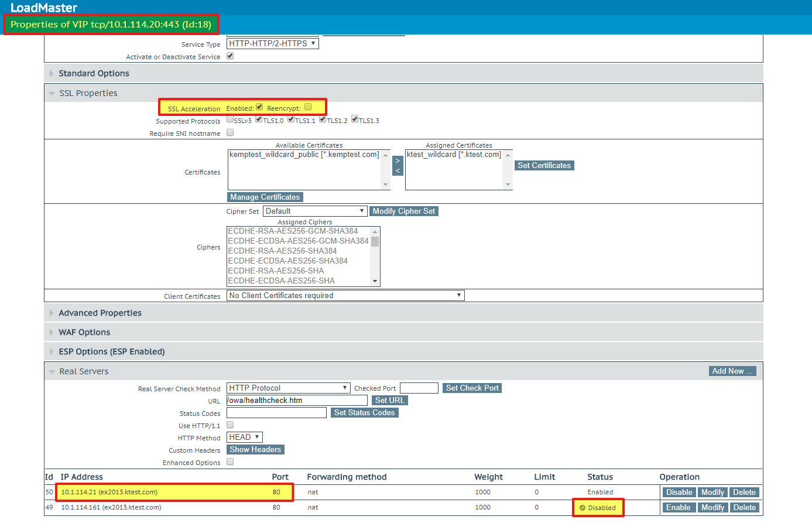
Task: Add New real server
Action: point(732,371)
